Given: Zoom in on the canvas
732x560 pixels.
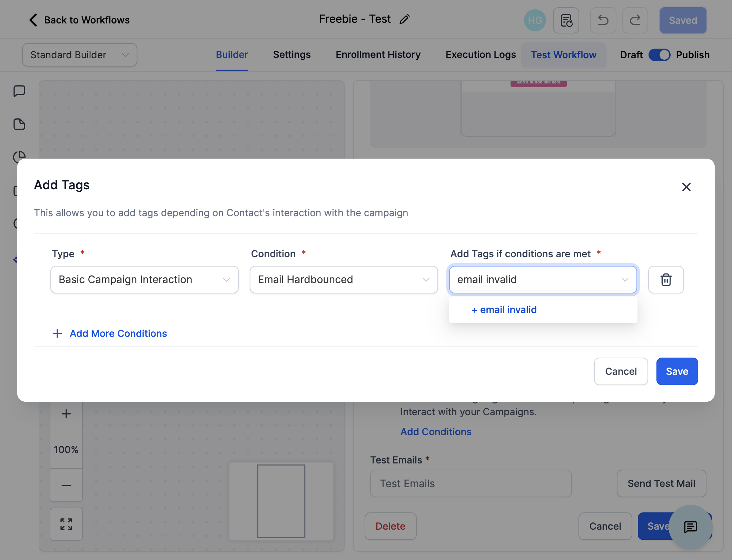Looking at the screenshot, I should [x=66, y=414].
